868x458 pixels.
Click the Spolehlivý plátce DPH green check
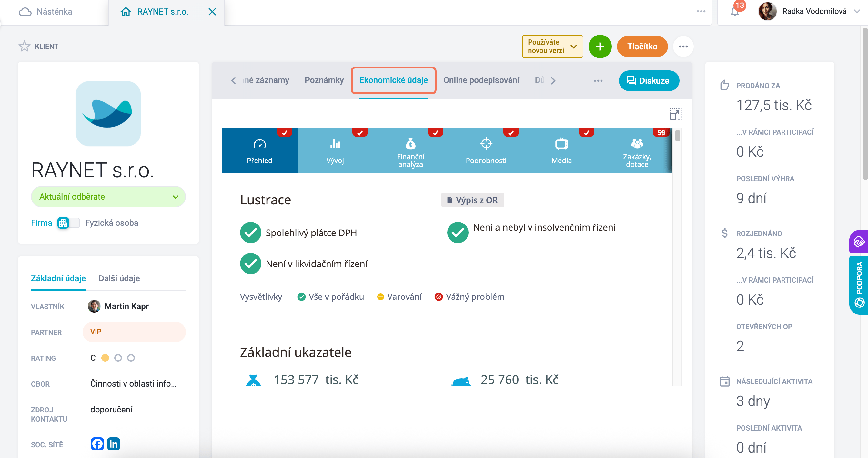coord(250,233)
